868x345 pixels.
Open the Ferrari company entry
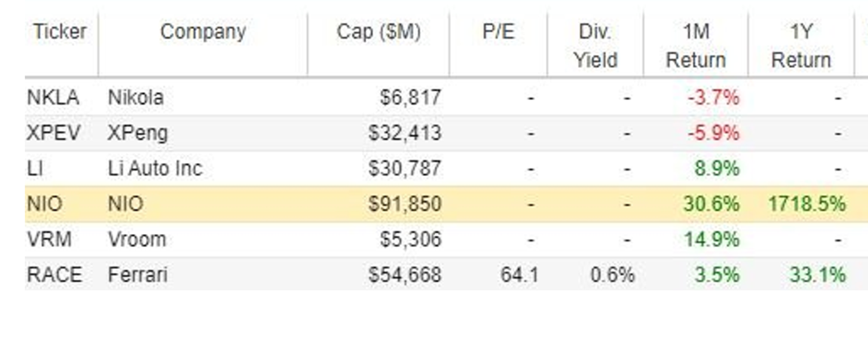(138, 274)
